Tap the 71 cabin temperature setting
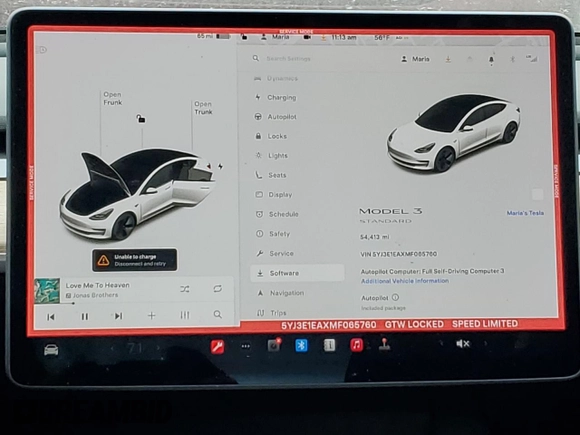This screenshot has height=435, width=580. [x=135, y=348]
